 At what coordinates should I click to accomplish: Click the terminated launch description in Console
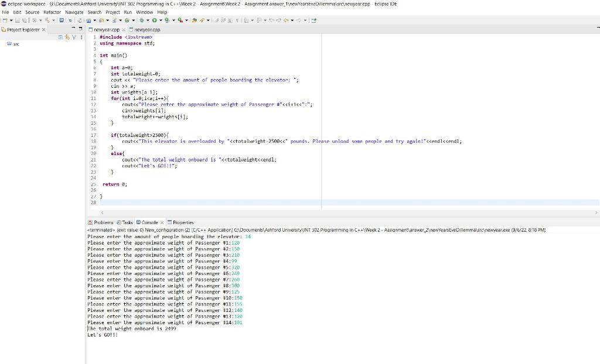(x=316, y=230)
